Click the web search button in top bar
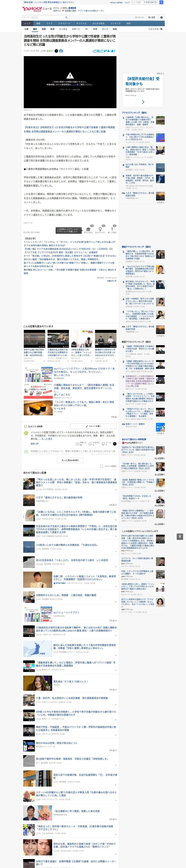186x868 pixels. click(x=161, y=2)
